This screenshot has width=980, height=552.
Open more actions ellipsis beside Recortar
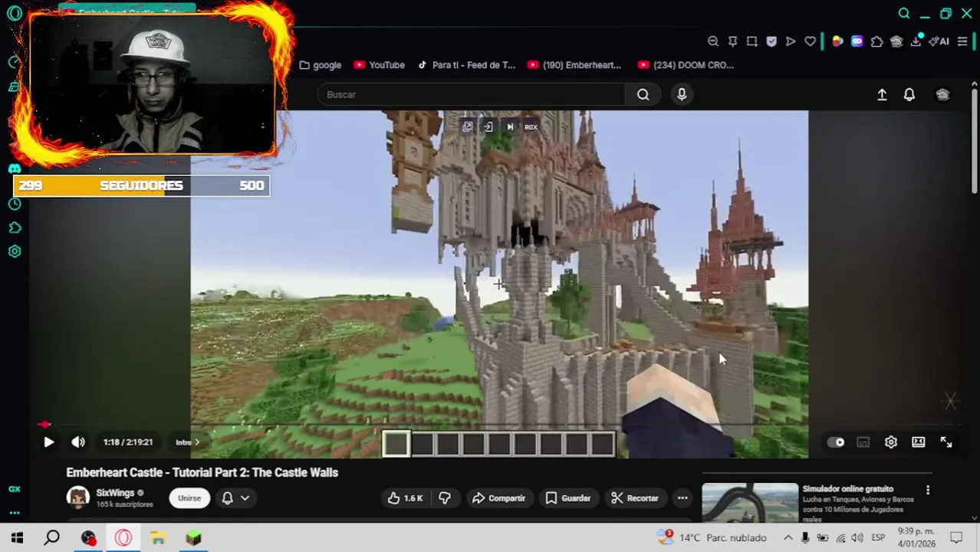click(682, 498)
